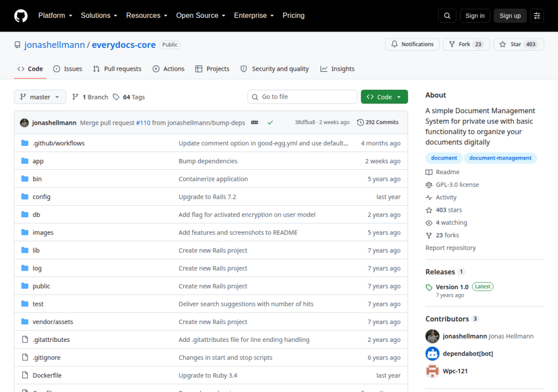Image resolution: width=558 pixels, height=392 pixels.
Task: Show the green checkmark commit status
Action: point(270,122)
